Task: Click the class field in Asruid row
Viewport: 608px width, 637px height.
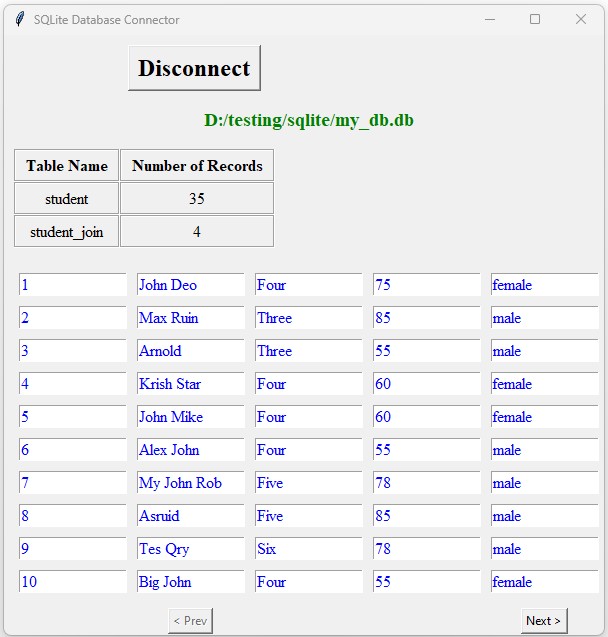Action: click(309, 516)
